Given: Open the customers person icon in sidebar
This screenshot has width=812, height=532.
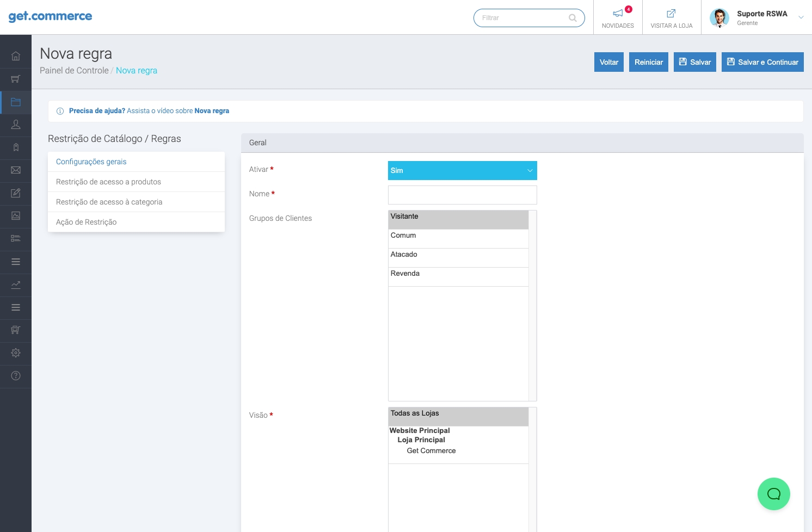Looking at the screenshot, I should coord(16,125).
